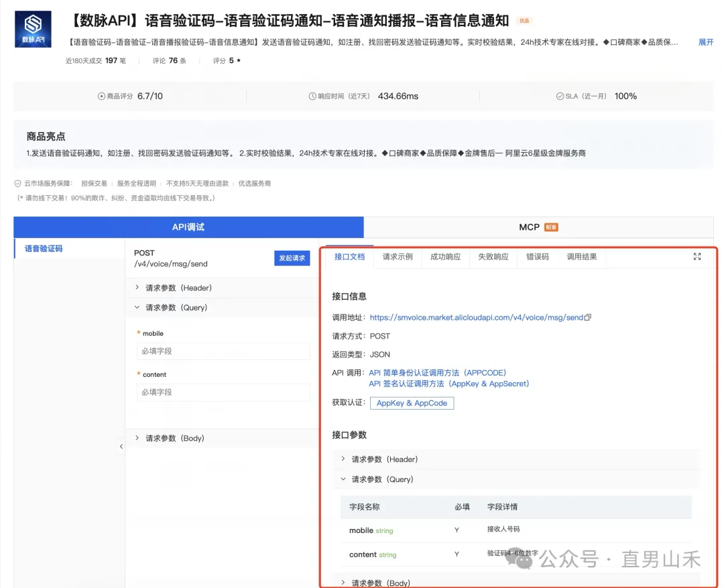The width and height of the screenshot is (724, 588).
Task: Open the 失败响应 tab
Action: 493,257
